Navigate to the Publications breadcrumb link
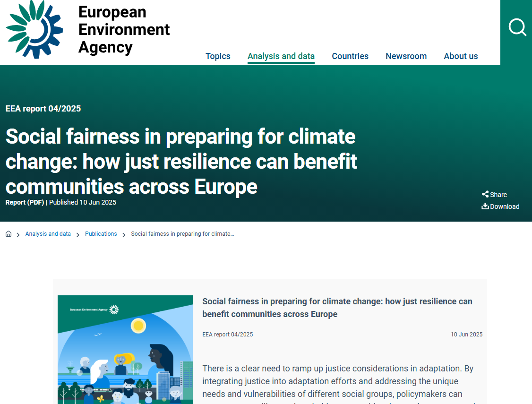Viewport: 532px width, 404px height. (x=101, y=234)
